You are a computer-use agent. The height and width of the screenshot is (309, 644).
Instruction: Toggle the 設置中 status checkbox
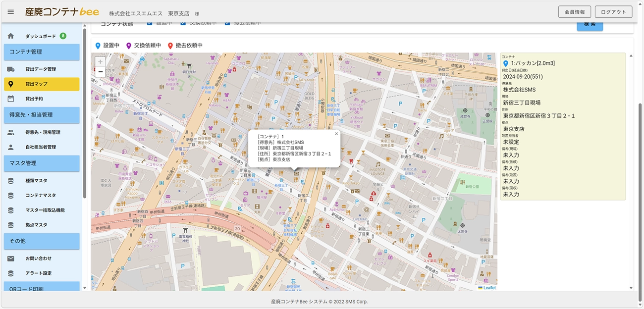tap(150, 24)
